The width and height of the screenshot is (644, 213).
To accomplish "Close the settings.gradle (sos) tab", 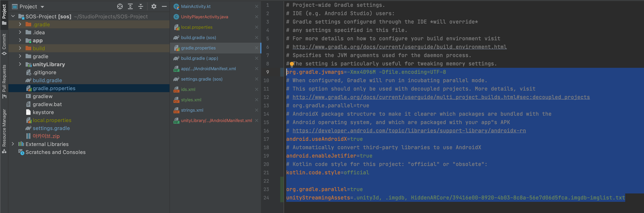I will click(256, 79).
